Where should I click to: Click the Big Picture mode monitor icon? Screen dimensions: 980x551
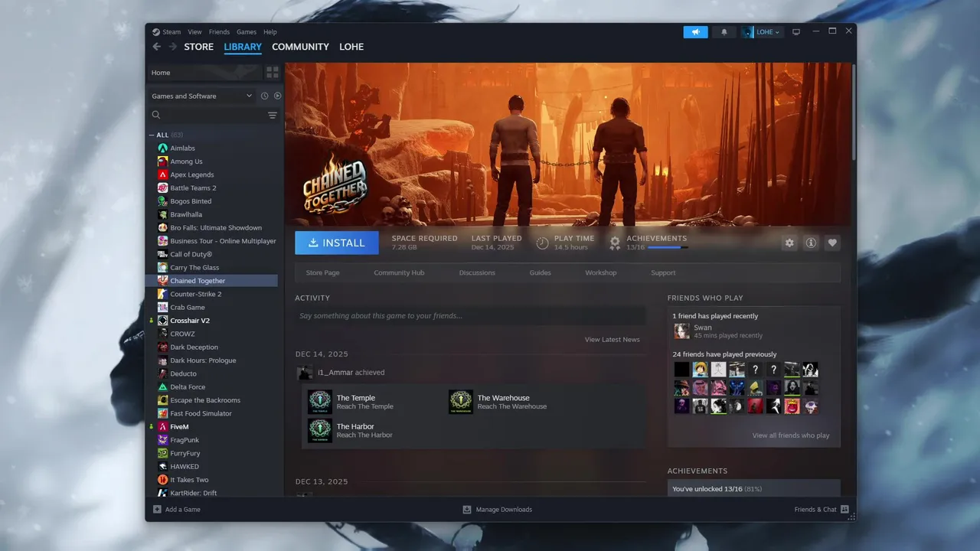point(796,32)
